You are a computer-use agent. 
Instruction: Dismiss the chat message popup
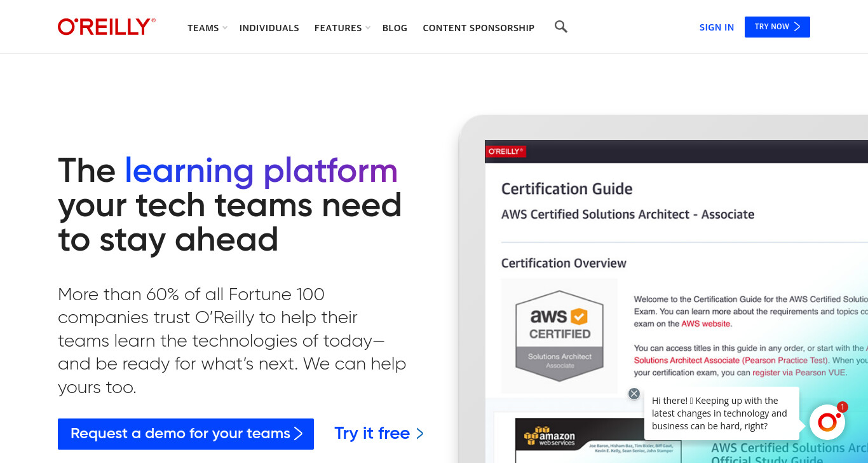pos(634,394)
